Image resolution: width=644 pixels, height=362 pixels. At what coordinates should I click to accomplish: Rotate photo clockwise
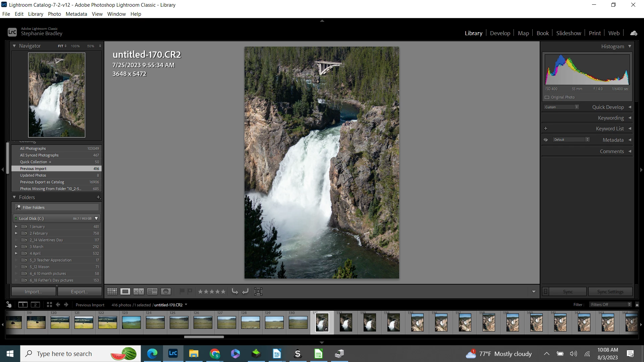[x=246, y=292]
